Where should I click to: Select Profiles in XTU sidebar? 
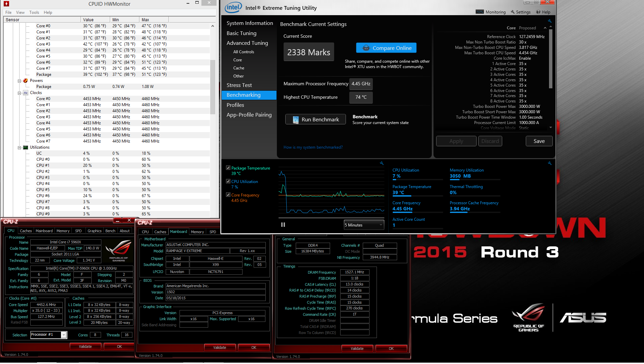click(x=235, y=105)
